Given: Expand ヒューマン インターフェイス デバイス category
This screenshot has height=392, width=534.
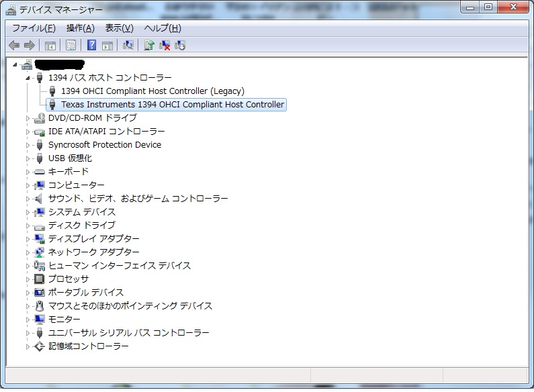Looking at the screenshot, I should [x=28, y=266].
